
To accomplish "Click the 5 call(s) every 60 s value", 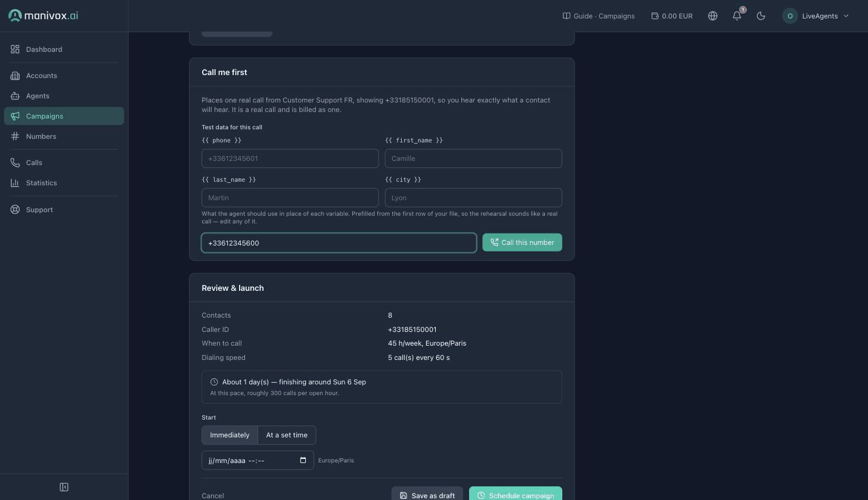I will 418,358.
